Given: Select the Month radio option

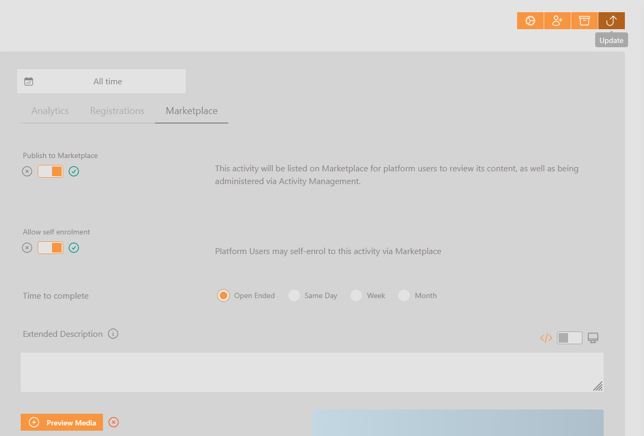Looking at the screenshot, I should pyautogui.click(x=404, y=296).
